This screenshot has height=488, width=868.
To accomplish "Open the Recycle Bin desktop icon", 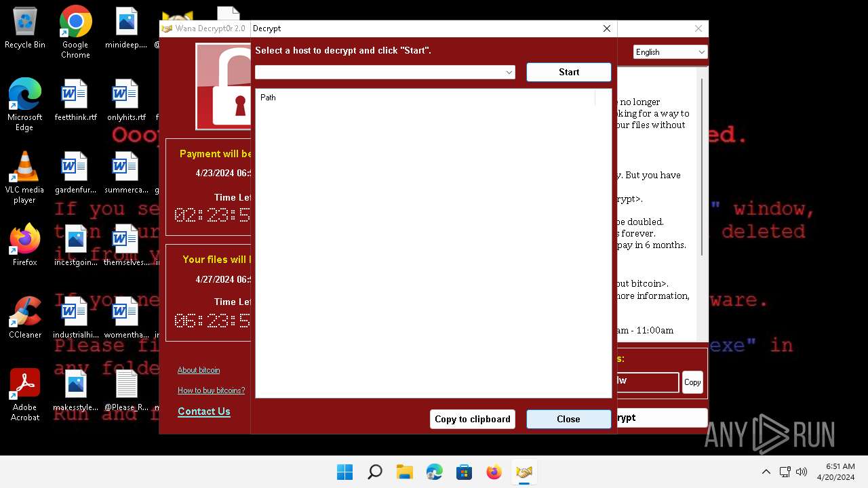I will (x=25, y=28).
